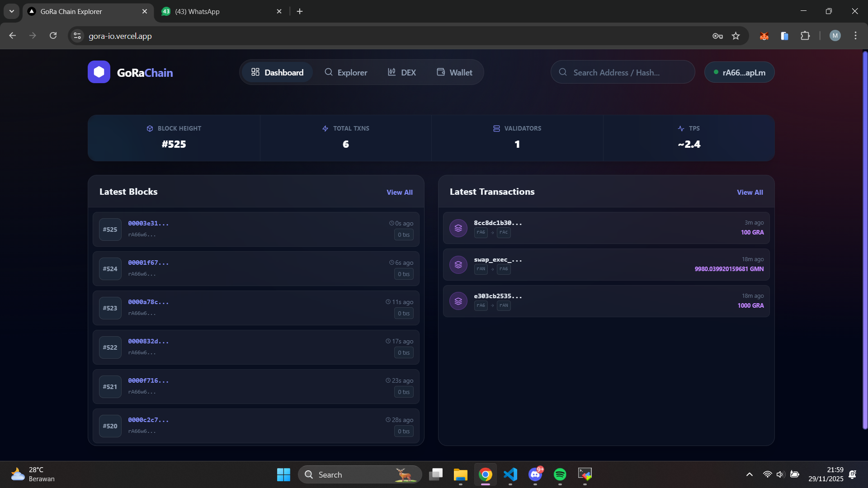Open the browser tab search dropdown
Viewport: 868px width, 488px height.
pyautogui.click(x=11, y=11)
